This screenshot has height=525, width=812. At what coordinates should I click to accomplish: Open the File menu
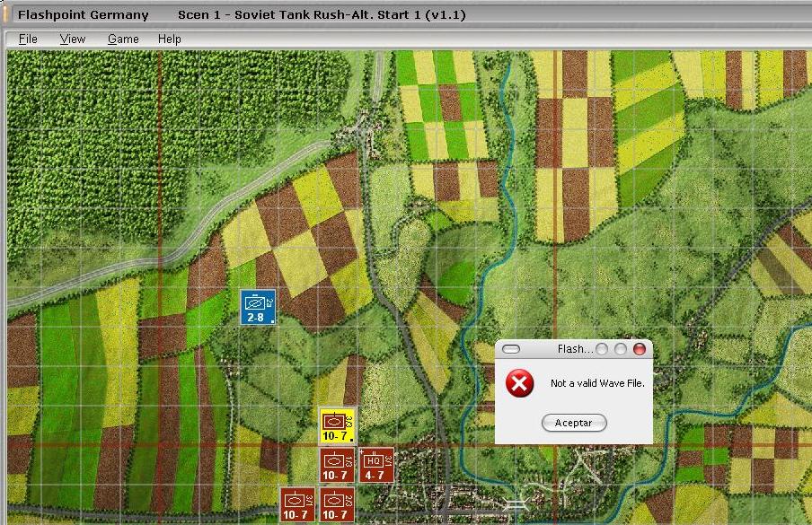pyautogui.click(x=28, y=39)
